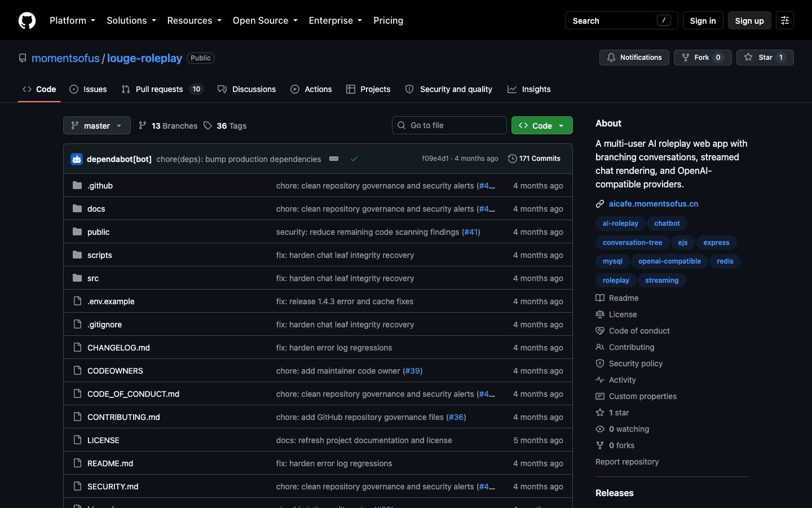The image size is (812, 508).
Task: Open the Solutions dropdown menu
Action: click(131, 20)
